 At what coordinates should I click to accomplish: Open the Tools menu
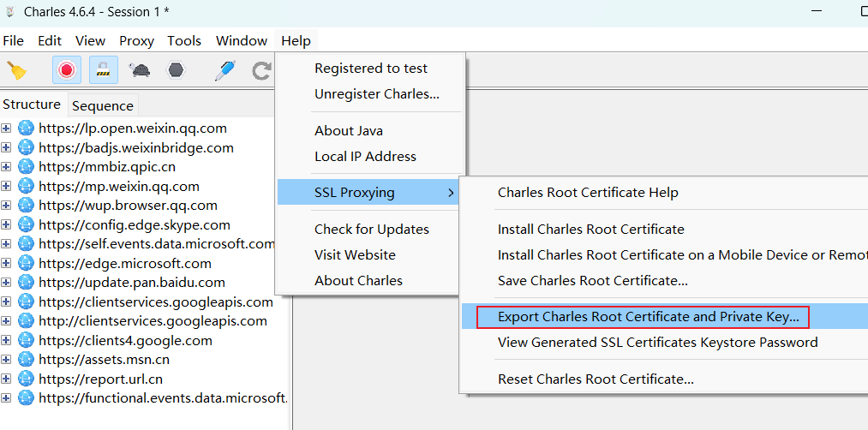coord(184,41)
